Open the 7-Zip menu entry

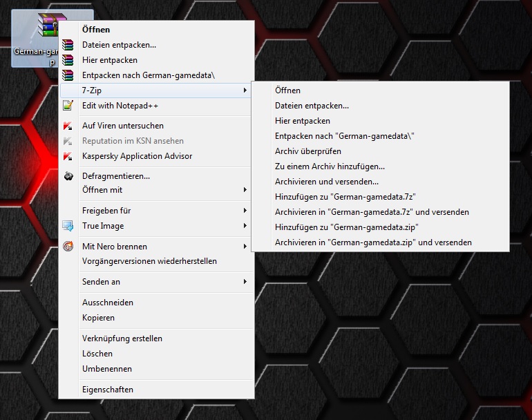click(155, 90)
